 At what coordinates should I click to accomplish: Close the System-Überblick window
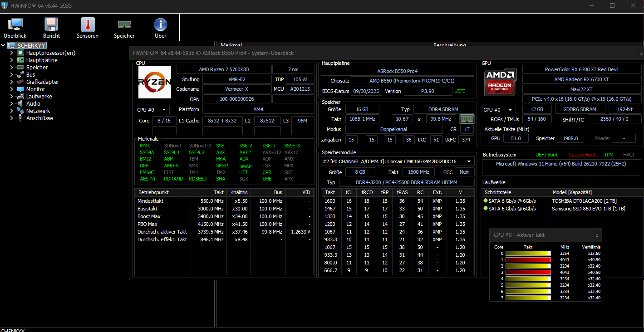click(x=641, y=54)
